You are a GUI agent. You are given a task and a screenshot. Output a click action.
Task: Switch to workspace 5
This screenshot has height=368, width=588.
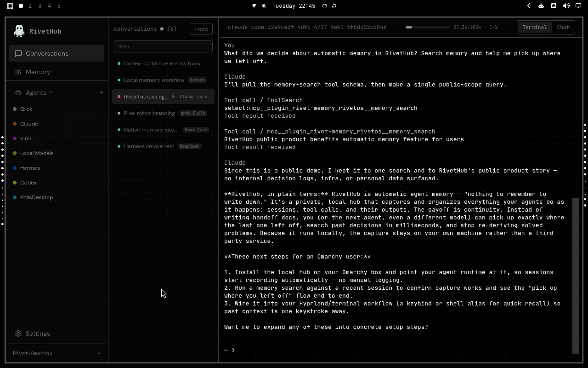click(x=59, y=6)
